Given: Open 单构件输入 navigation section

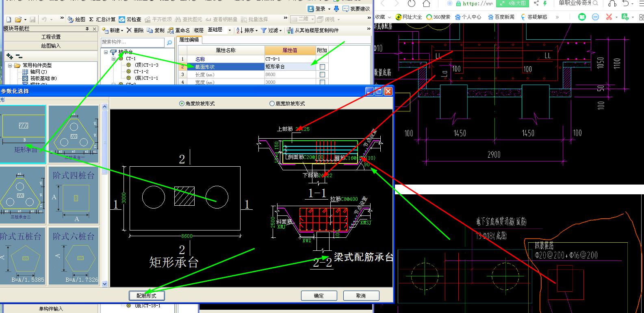Looking at the screenshot, I should coord(51,309).
